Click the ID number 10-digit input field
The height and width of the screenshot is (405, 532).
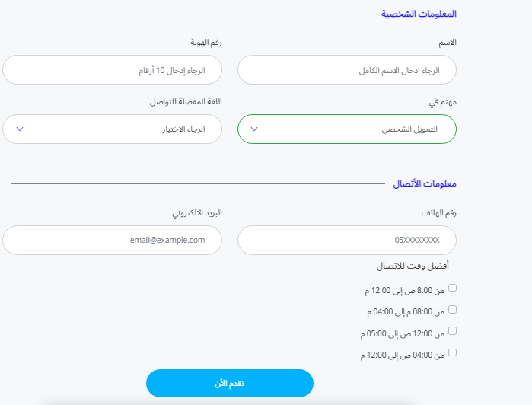(x=112, y=70)
